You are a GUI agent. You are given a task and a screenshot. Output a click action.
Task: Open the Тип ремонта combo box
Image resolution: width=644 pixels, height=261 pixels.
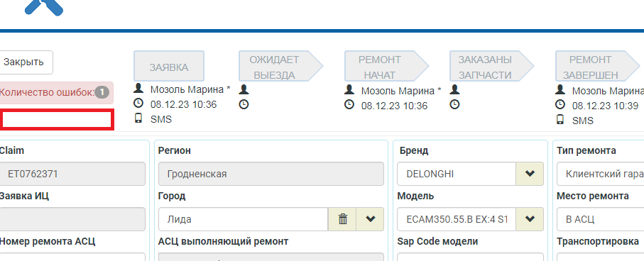601,174
